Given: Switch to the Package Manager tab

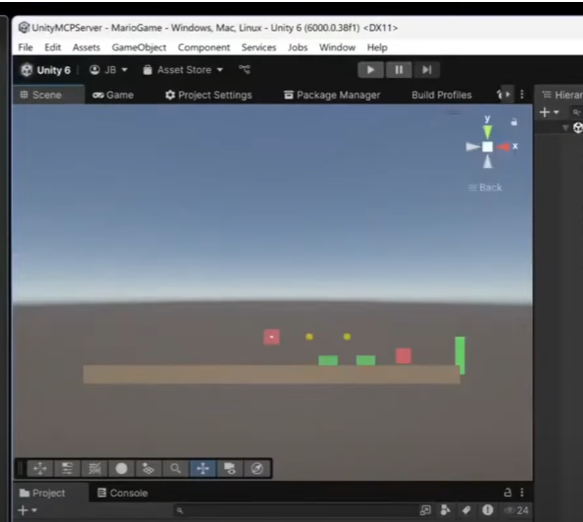Looking at the screenshot, I should click(x=332, y=95).
